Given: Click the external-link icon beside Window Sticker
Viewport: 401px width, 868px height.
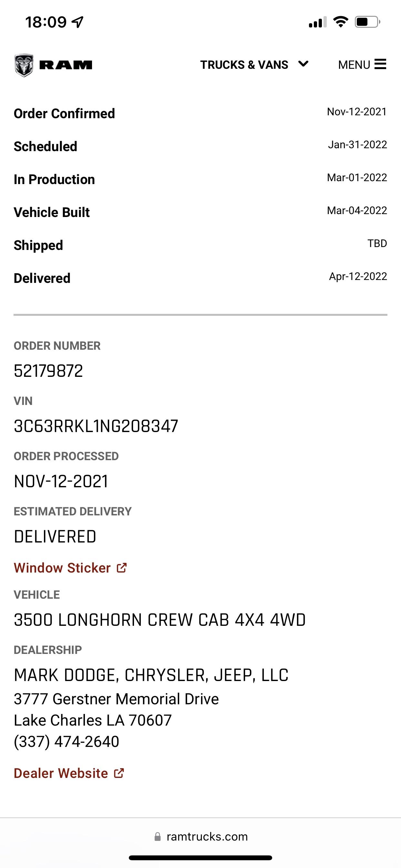Looking at the screenshot, I should (122, 568).
